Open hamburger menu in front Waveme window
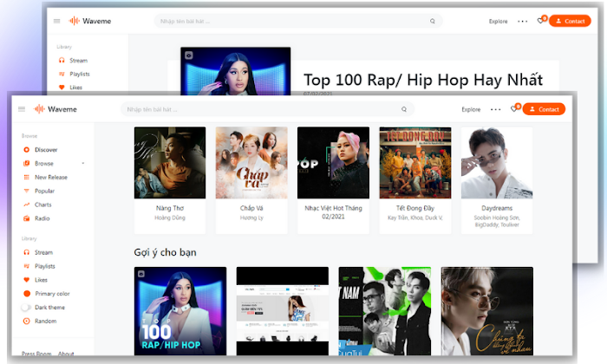This screenshot has width=607, height=364. click(x=22, y=109)
